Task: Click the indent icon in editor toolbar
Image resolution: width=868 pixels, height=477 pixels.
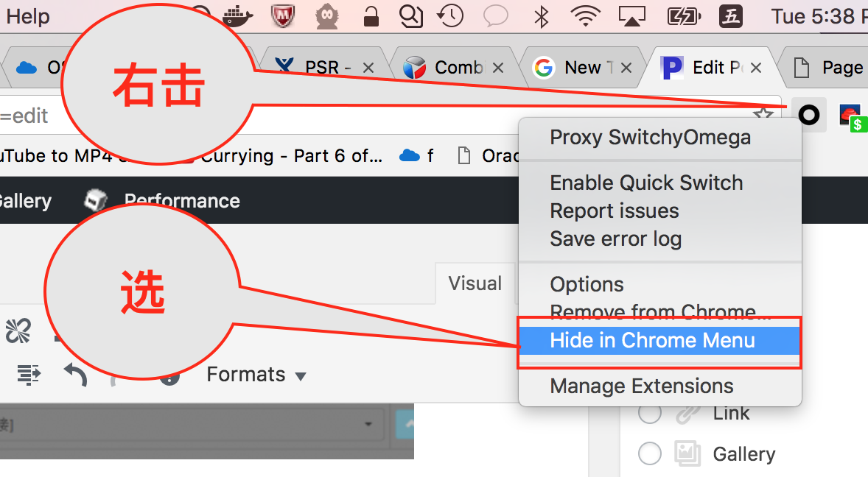Action: [x=29, y=374]
